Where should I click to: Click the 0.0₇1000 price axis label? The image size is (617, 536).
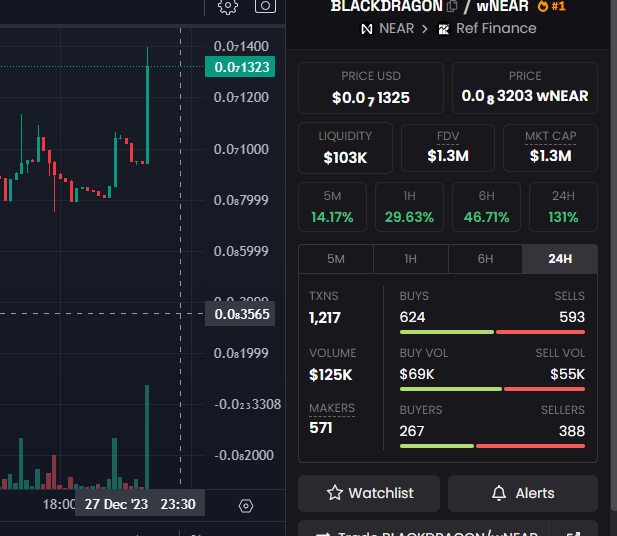pos(241,149)
